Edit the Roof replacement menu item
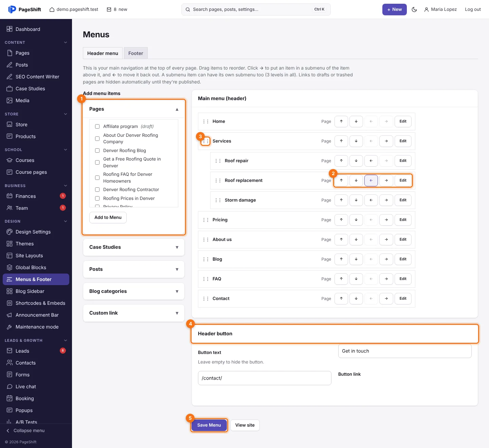The image size is (489, 448). 403,181
